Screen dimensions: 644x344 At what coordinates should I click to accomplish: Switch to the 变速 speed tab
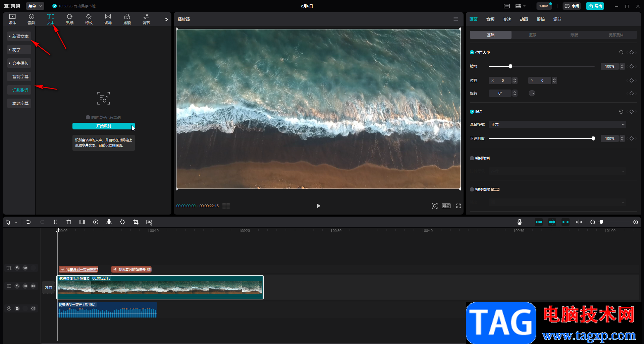click(x=507, y=19)
